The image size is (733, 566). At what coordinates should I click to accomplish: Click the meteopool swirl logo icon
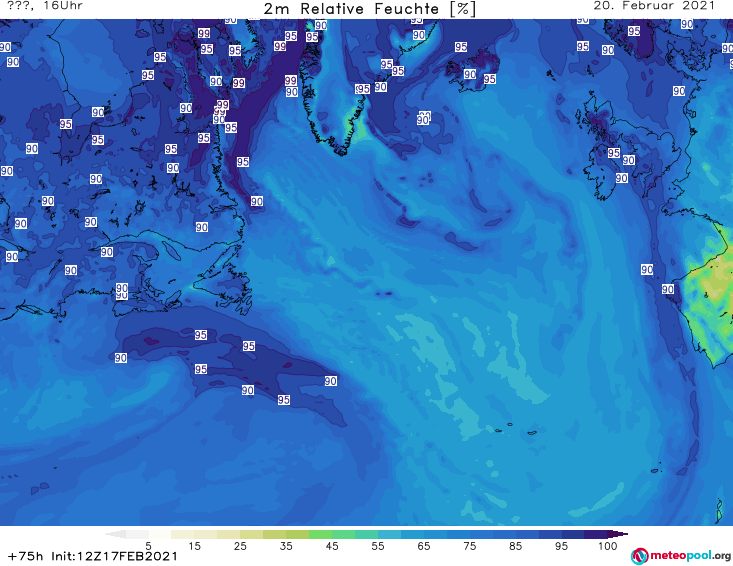click(x=639, y=556)
